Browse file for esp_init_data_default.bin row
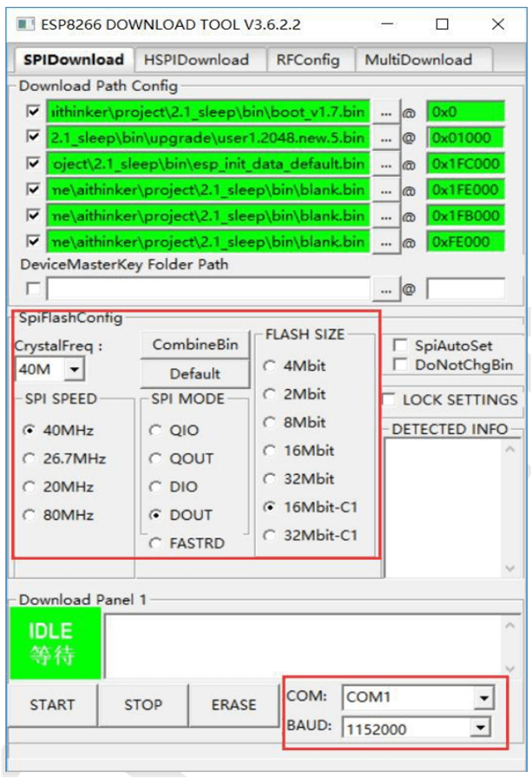This screenshot has width=532, height=778. 385,164
